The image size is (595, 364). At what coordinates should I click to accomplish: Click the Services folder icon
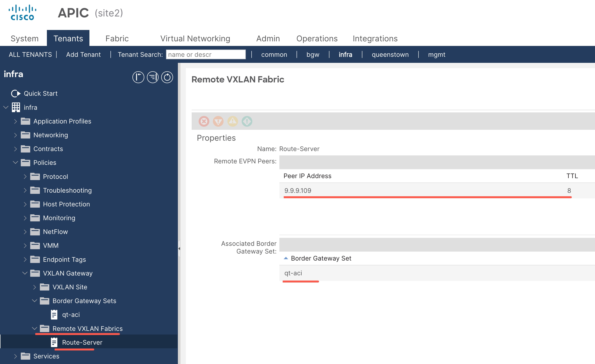25,356
